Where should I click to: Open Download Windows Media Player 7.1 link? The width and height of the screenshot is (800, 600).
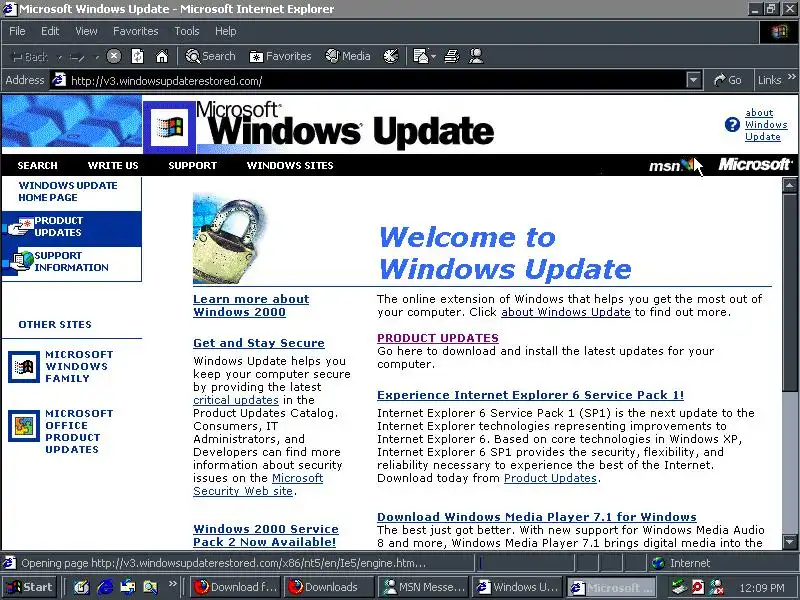coord(537,517)
